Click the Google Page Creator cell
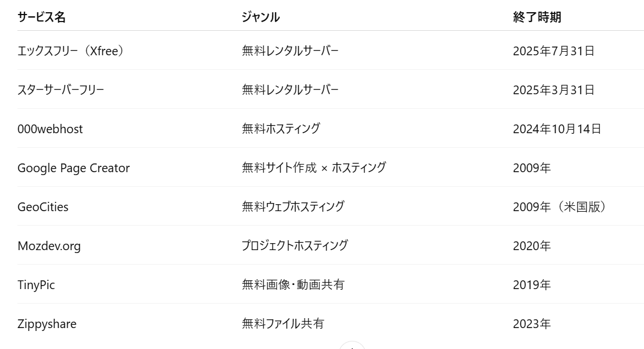This screenshot has height=349, width=644. [73, 168]
